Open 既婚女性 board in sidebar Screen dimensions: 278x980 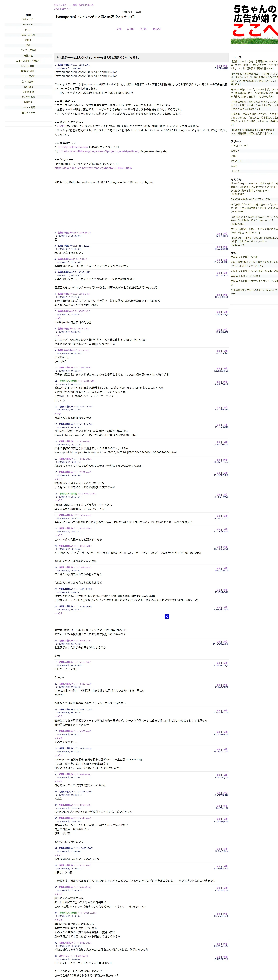pyautogui.click(x=28, y=56)
